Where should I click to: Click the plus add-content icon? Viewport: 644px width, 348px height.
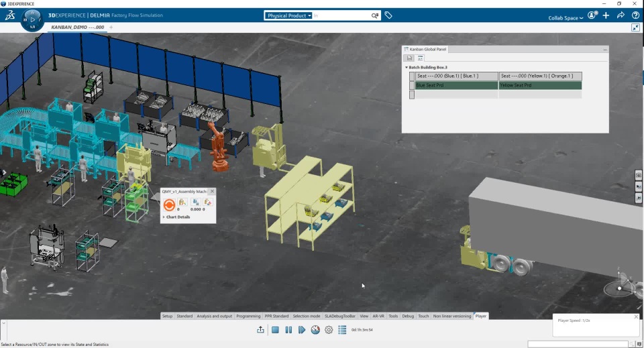606,15
